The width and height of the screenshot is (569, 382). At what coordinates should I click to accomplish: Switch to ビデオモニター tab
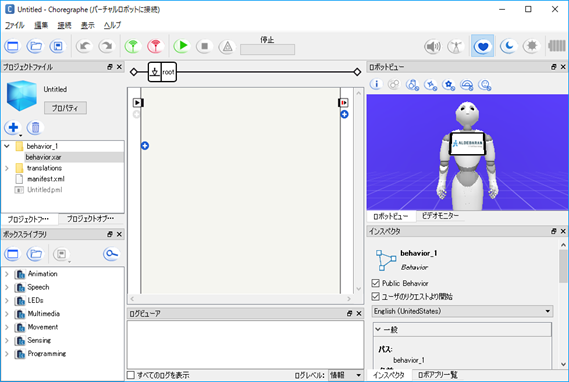click(440, 216)
